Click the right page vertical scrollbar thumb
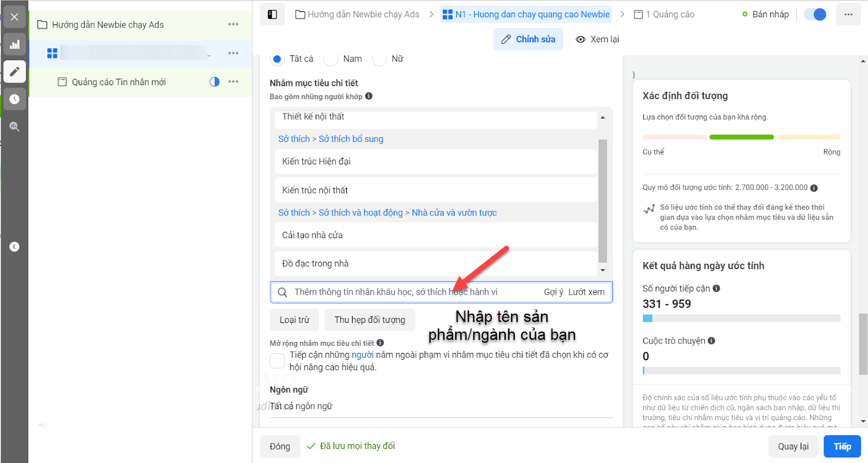Image resolution: width=868 pixels, height=463 pixels. pyautogui.click(x=863, y=344)
